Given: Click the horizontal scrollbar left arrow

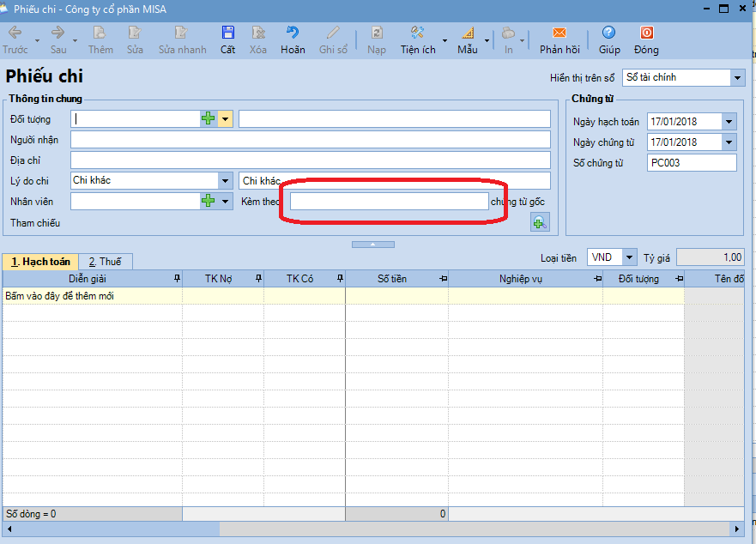Looking at the screenshot, I should coord(9,529).
